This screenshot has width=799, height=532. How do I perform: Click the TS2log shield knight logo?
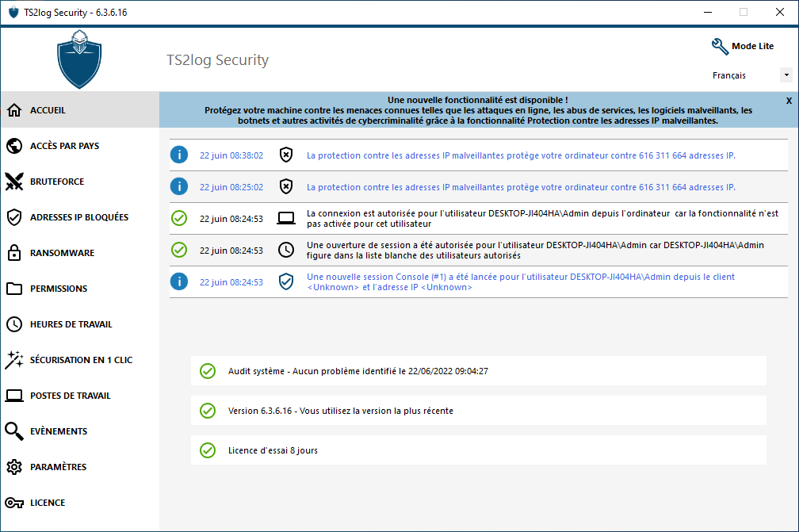[79, 59]
